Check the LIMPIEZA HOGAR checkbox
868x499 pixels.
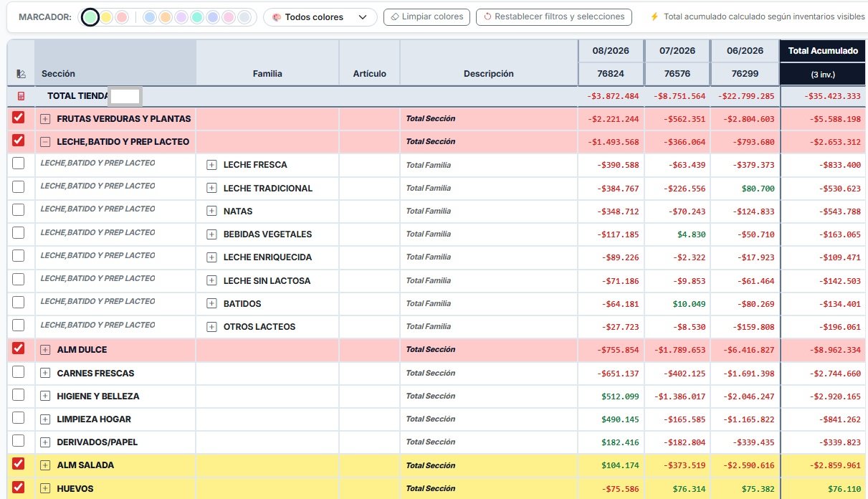click(19, 418)
